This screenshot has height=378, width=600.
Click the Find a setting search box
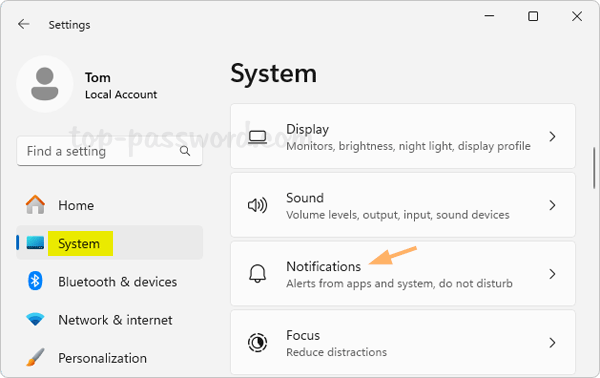click(x=109, y=151)
